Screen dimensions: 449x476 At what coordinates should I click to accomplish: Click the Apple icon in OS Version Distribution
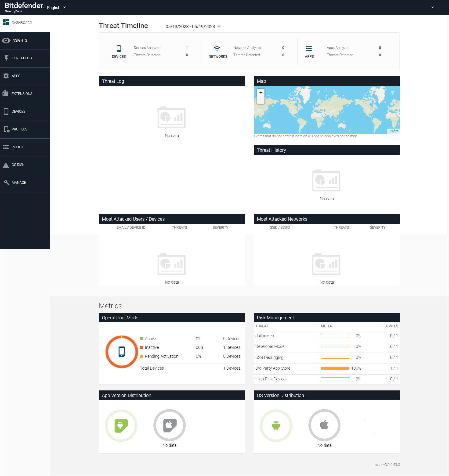pyautogui.click(x=324, y=425)
